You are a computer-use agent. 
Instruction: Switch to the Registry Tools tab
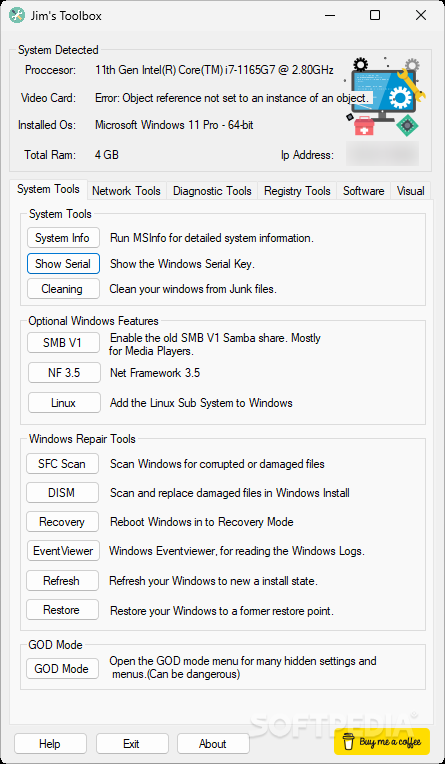point(297,191)
